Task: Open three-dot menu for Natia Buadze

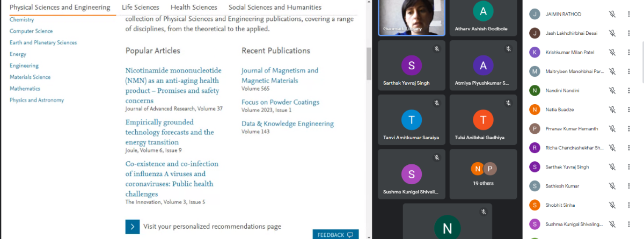Action: tap(629, 110)
